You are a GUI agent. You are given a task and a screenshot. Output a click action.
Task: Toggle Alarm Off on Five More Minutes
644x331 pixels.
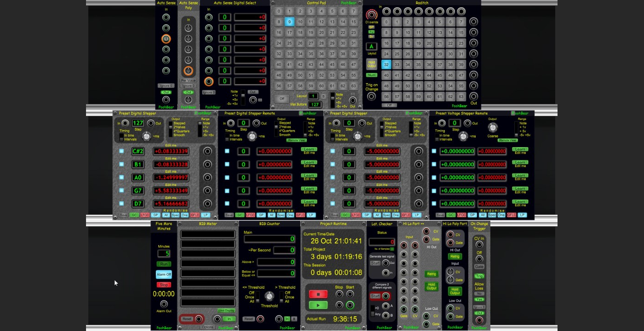[164, 274]
